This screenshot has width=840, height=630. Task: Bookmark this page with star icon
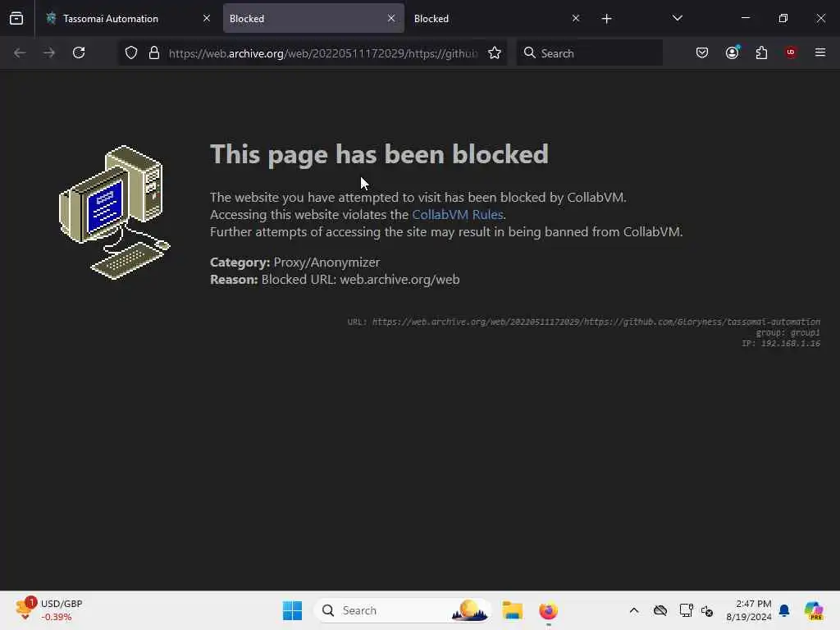pos(495,52)
